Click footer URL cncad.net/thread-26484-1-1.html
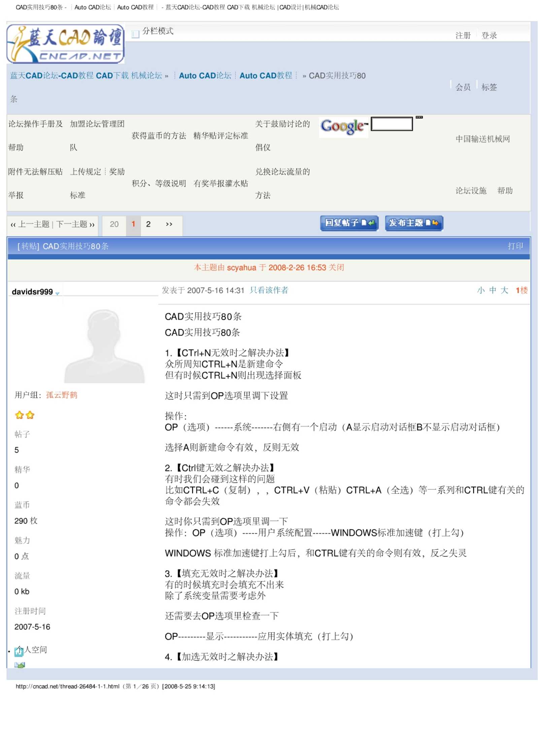The image size is (538, 756). [x=67, y=686]
